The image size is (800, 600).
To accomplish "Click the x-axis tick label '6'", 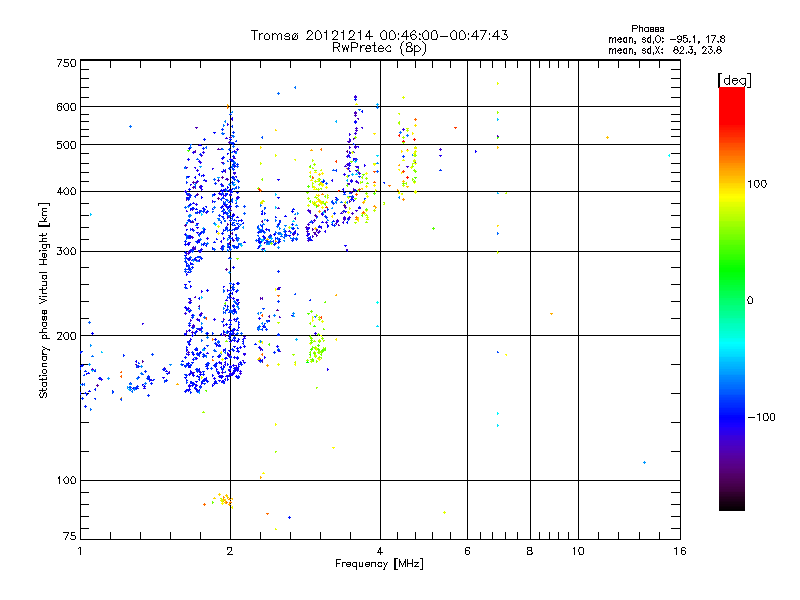I will click(x=467, y=551).
